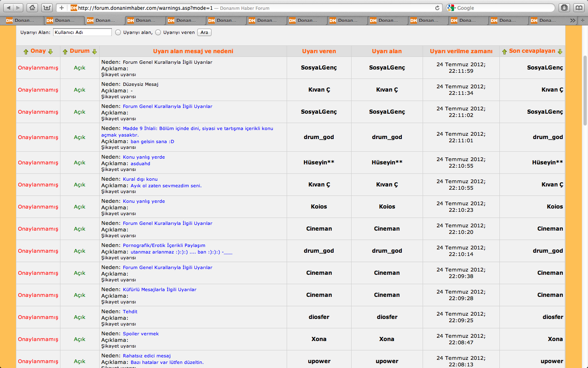This screenshot has width=588, height=368.
Task: Click Hüseyin** in Uyarı veren column
Action: tap(319, 162)
